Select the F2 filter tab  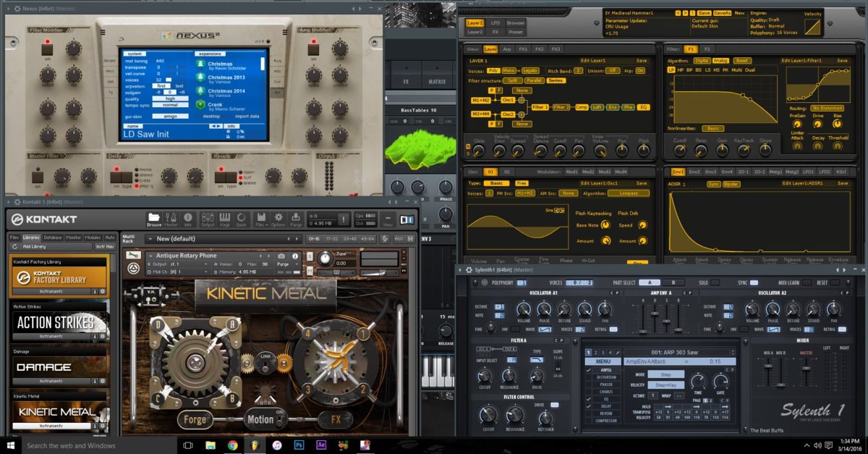(708, 49)
